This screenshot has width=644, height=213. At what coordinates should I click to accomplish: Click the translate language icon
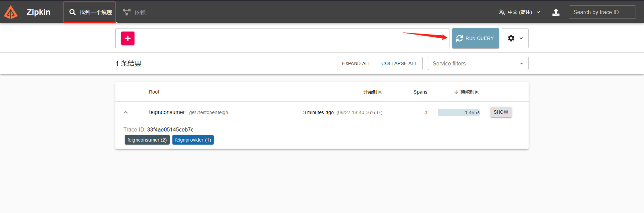[502, 12]
